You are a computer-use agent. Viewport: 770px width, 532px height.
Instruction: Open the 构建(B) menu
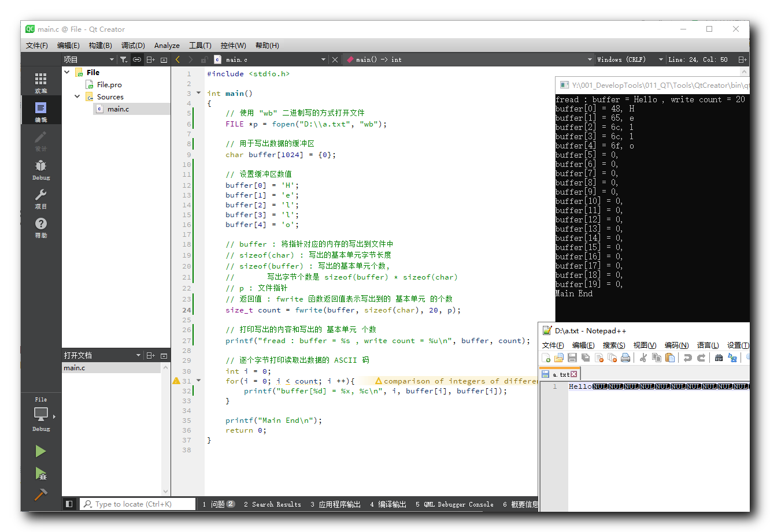(101, 45)
